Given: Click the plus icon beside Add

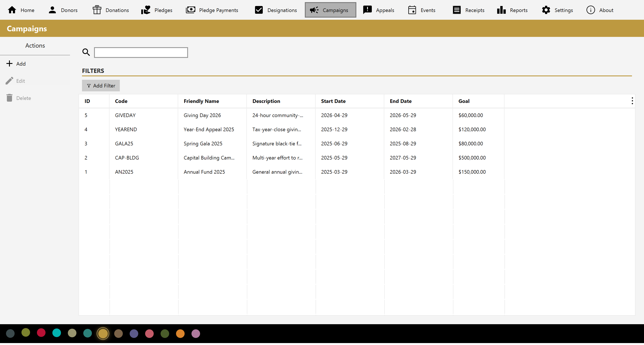Looking at the screenshot, I should tap(9, 64).
